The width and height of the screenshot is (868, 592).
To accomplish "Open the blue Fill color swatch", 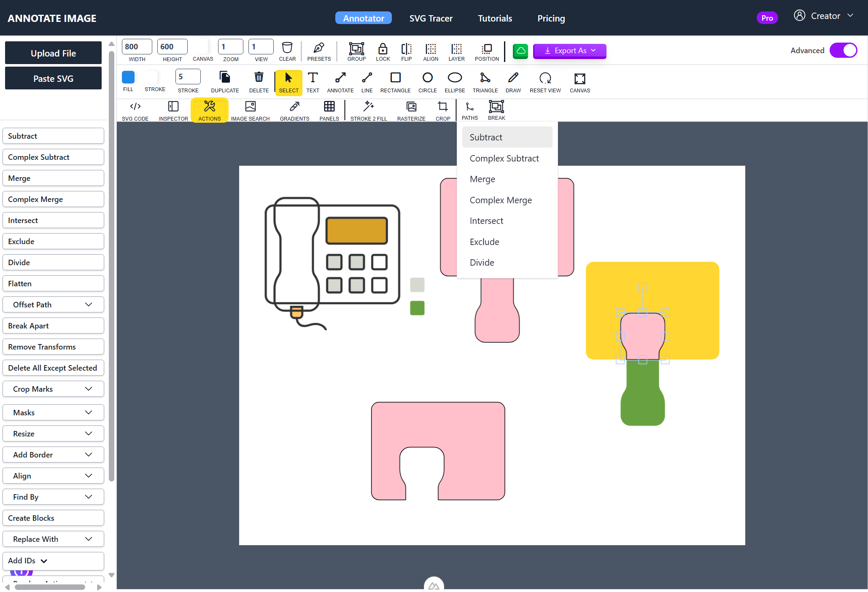I will (128, 77).
